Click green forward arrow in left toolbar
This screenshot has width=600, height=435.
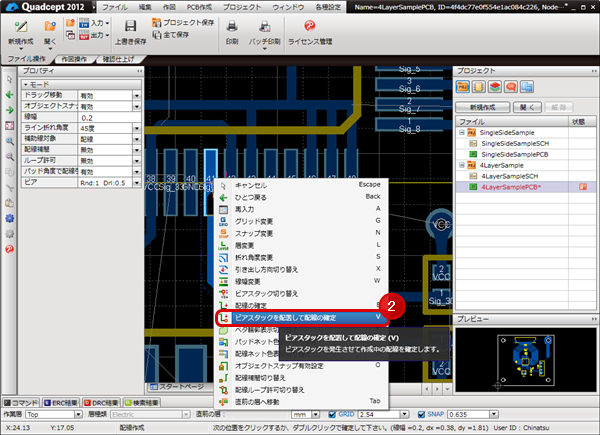(10, 110)
